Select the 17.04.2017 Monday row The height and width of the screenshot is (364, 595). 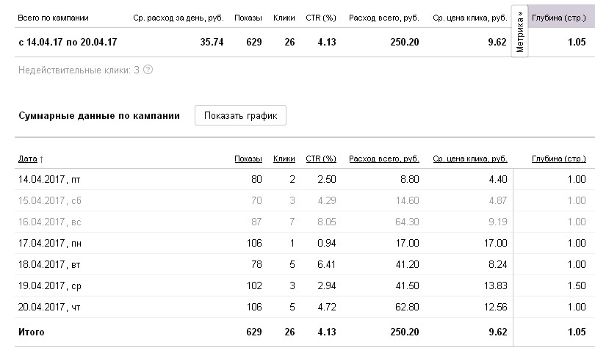[x=45, y=243]
